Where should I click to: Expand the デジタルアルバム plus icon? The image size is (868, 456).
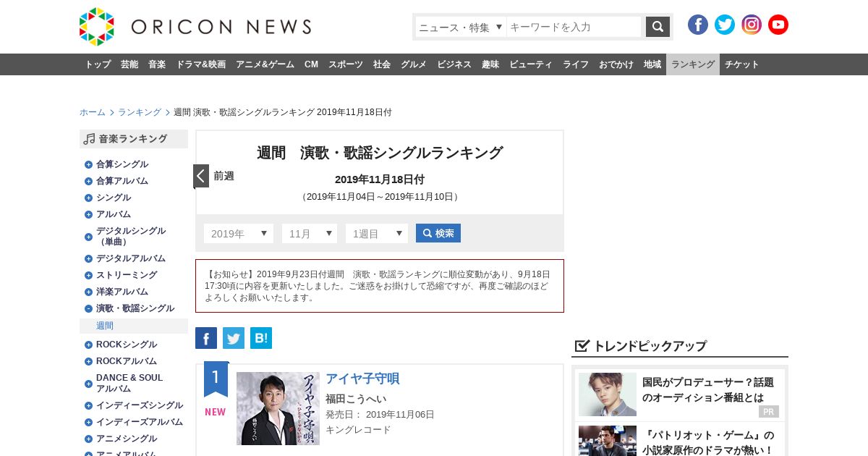click(88, 258)
